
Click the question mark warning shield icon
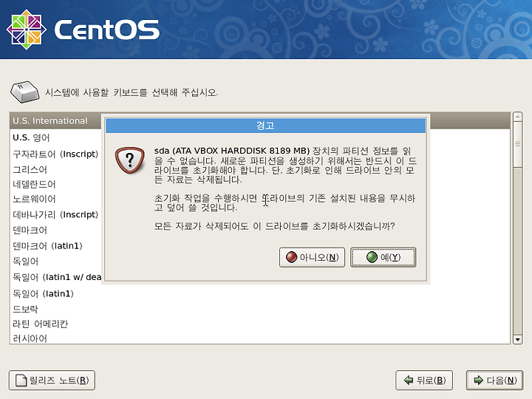[130, 160]
